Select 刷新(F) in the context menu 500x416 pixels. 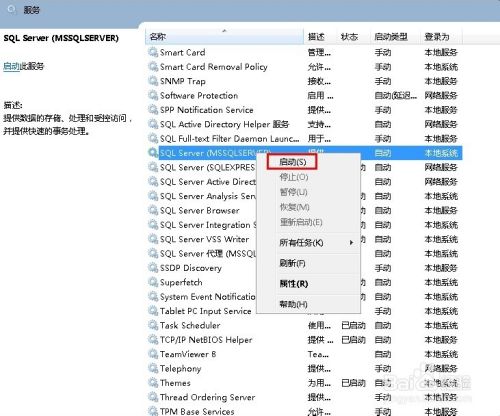pos(292,263)
